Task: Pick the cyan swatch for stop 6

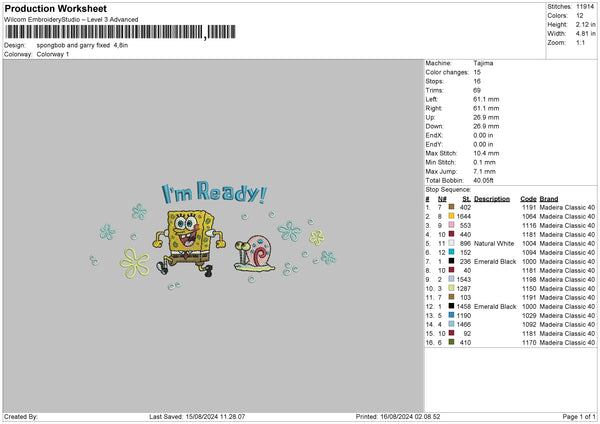Action: pos(451,252)
